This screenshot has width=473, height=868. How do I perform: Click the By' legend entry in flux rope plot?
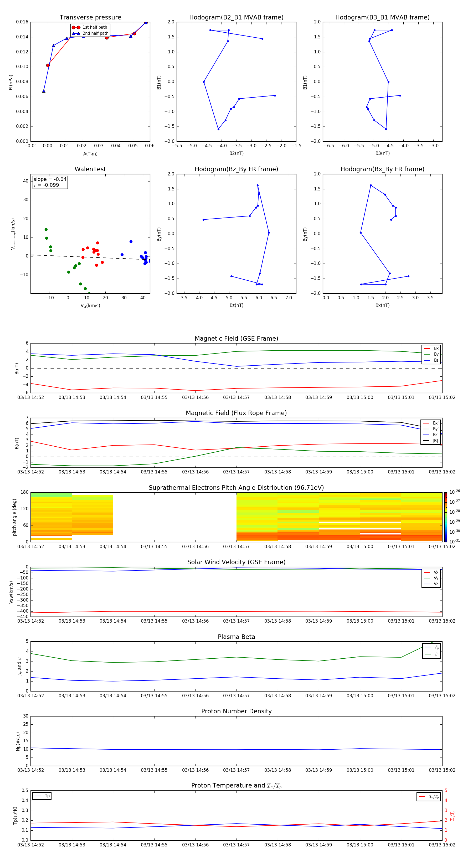(x=431, y=429)
